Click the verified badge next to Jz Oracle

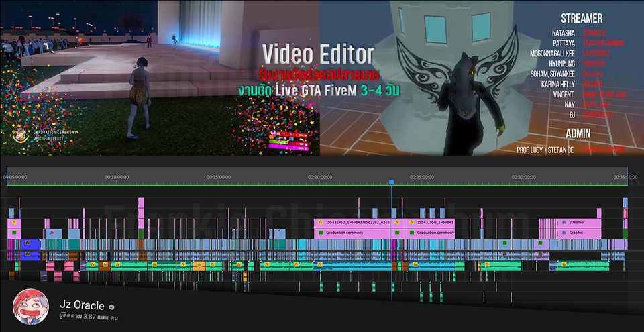(111, 307)
